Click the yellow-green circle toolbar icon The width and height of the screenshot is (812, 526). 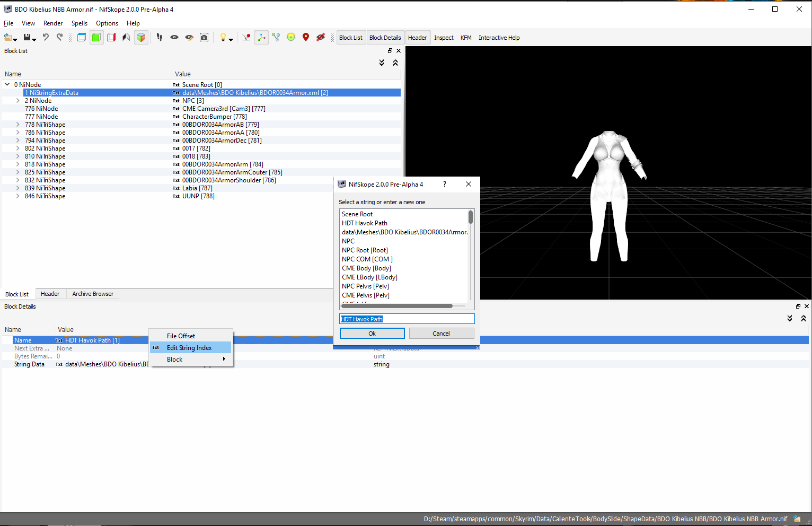(291, 37)
